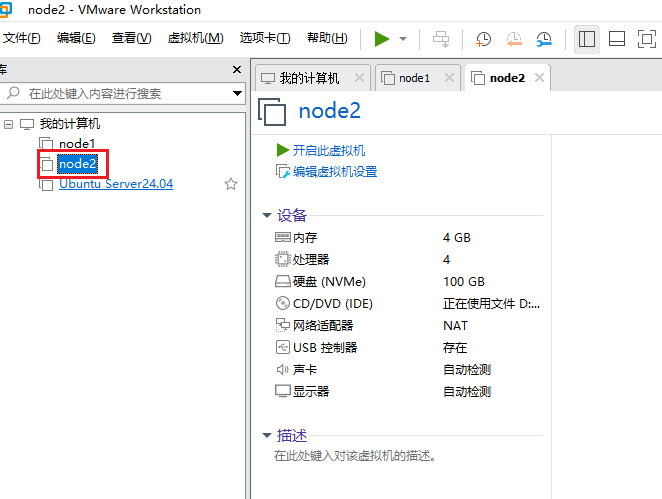Click the description text field
Image resolution: width=662 pixels, height=499 pixels.
(355, 456)
